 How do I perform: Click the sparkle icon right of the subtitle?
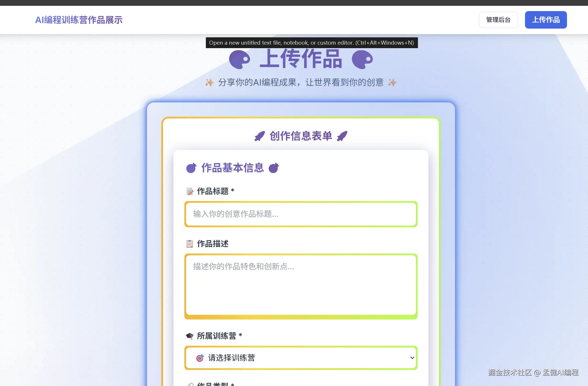[392, 83]
